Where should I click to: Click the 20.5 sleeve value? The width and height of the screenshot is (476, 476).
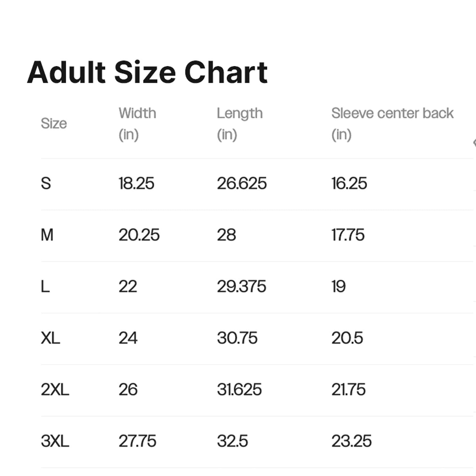click(347, 338)
